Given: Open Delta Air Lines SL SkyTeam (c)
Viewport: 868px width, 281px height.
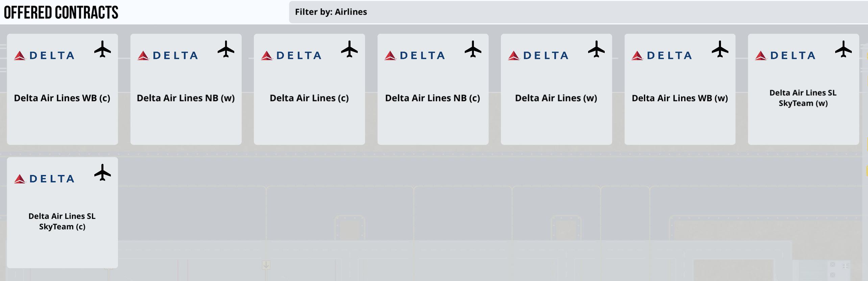Looking at the screenshot, I should [63, 212].
